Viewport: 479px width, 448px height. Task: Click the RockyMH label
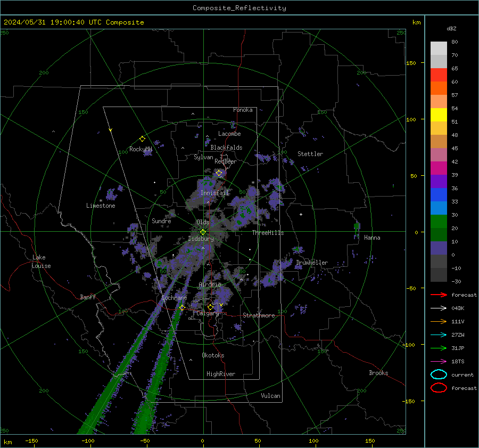(x=141, y=149)
